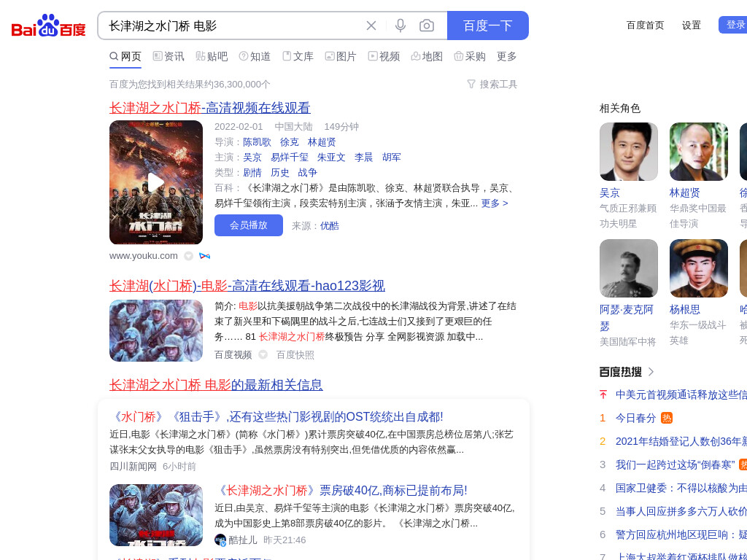Switch to the 资讯 tab
Image resolution: width=747 pixels, height=560 pixels.
(169, 57)
